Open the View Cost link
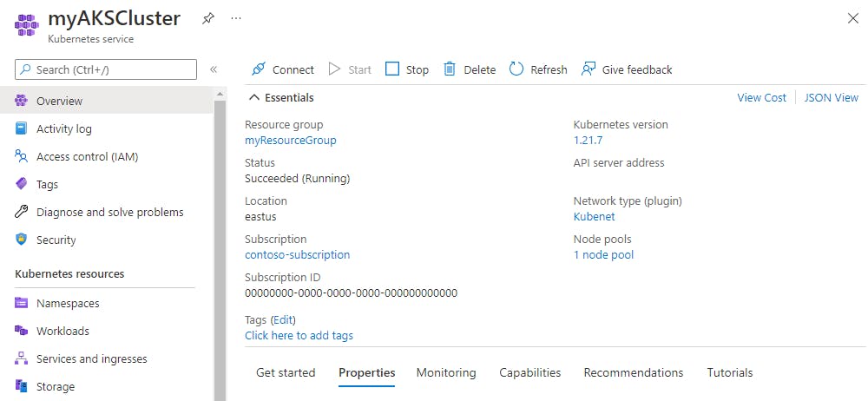 (x=762, y=97)
